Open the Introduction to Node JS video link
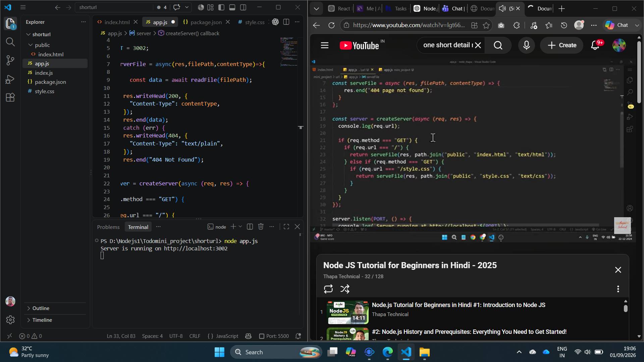This screenshot has width=644, height=362. click(458, 305)
